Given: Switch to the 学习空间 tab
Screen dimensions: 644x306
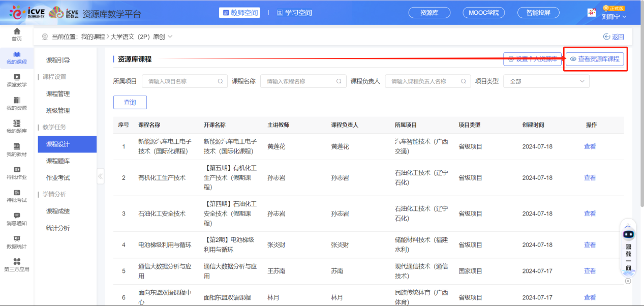Looking at the screenshot, I should coord(294,13).
